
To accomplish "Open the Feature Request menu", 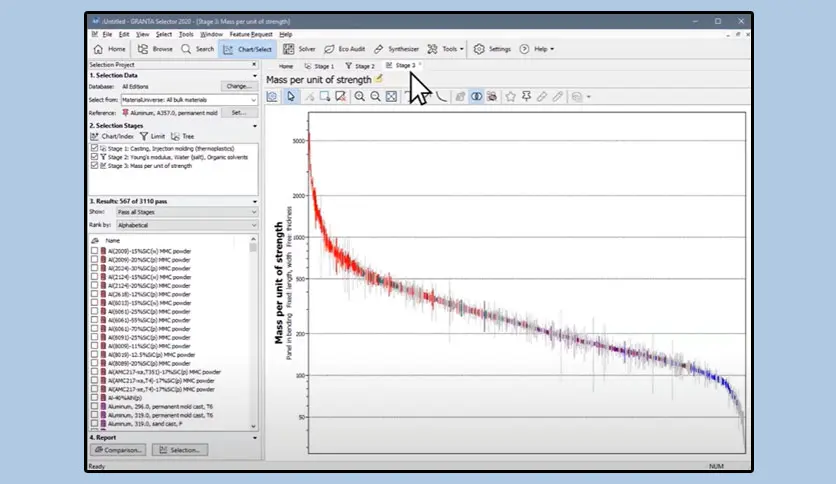I will [251, 34].
